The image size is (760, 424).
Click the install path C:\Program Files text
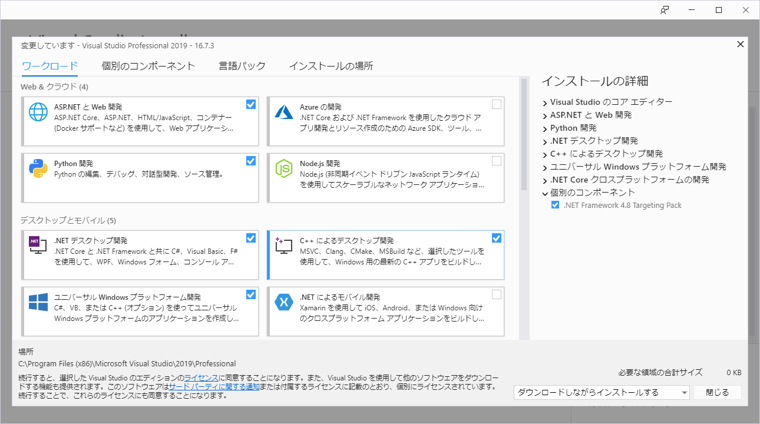(x=127, y=363)
